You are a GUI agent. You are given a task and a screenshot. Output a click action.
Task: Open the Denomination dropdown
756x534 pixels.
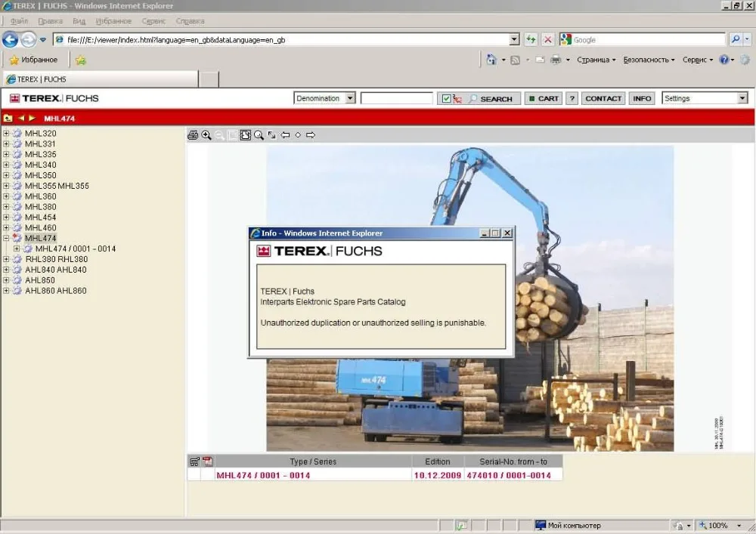(x=350, y=98)
